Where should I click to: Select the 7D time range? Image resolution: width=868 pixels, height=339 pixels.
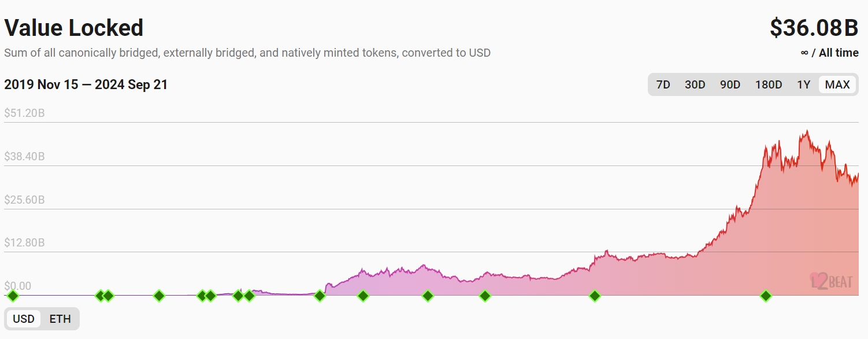pos(663,84)
